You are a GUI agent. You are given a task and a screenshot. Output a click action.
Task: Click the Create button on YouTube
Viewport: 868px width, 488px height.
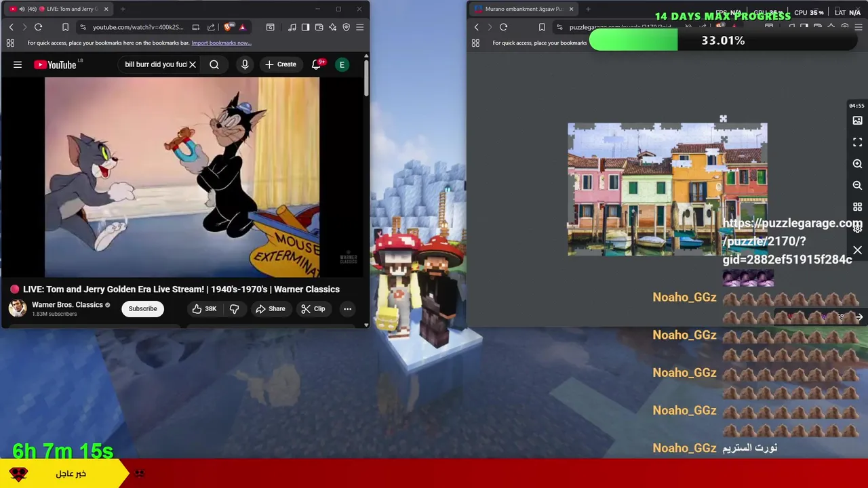[281, 64]
